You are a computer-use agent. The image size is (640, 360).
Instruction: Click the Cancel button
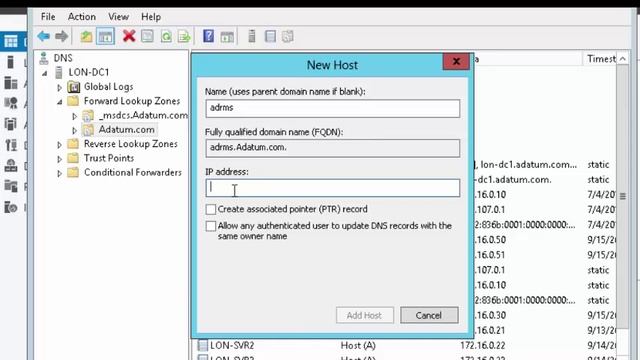[x=429, y=315]
